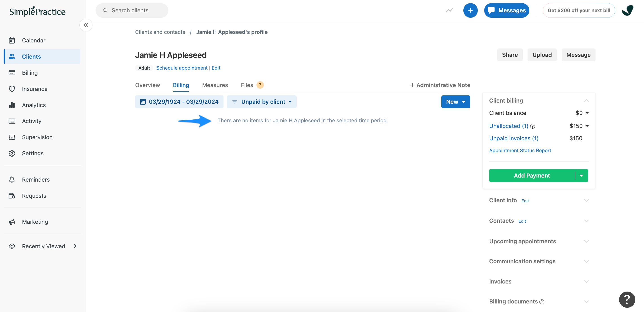
Task: Open the Files tab showing 7 items
Action: click(247, 85)
